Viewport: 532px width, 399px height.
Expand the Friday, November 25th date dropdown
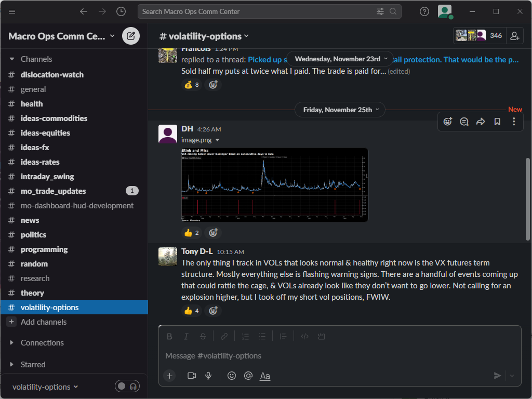pos(340,110)
